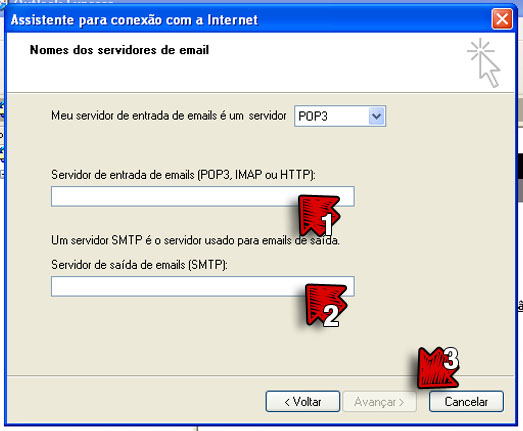Click the Servidor de saída de emails label
This screenshot has height=431, width=523.
(x=139, y=265)
